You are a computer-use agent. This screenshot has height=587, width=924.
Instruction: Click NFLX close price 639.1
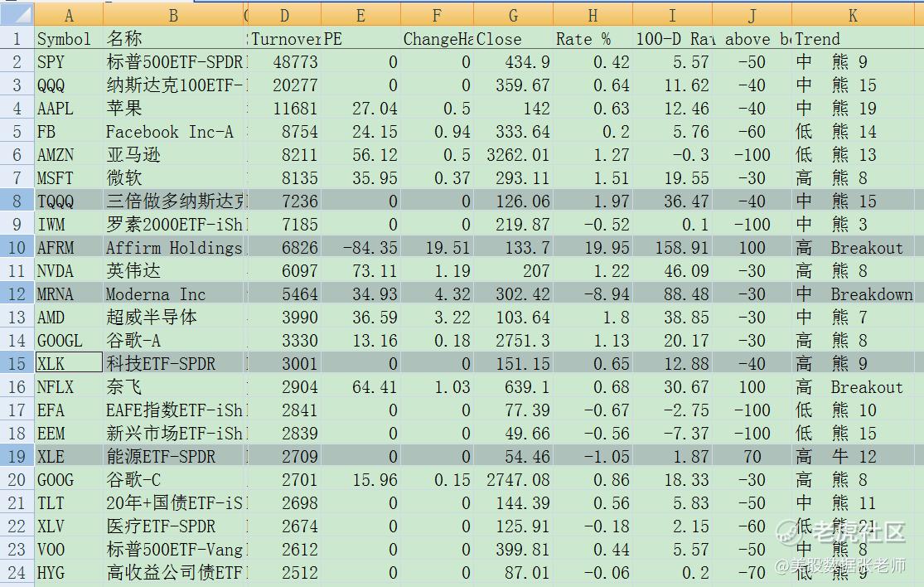click(513, 387)
